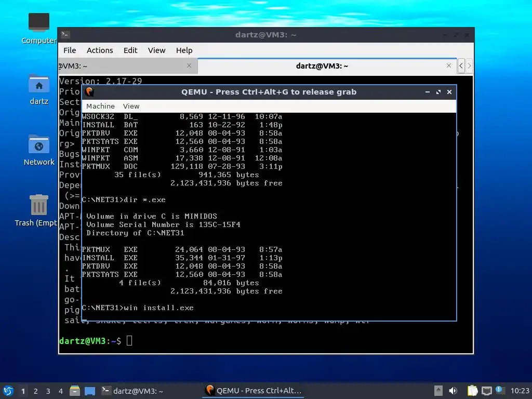
Task: Open the Computer desktop icon
Action: (x=39, y=29)
